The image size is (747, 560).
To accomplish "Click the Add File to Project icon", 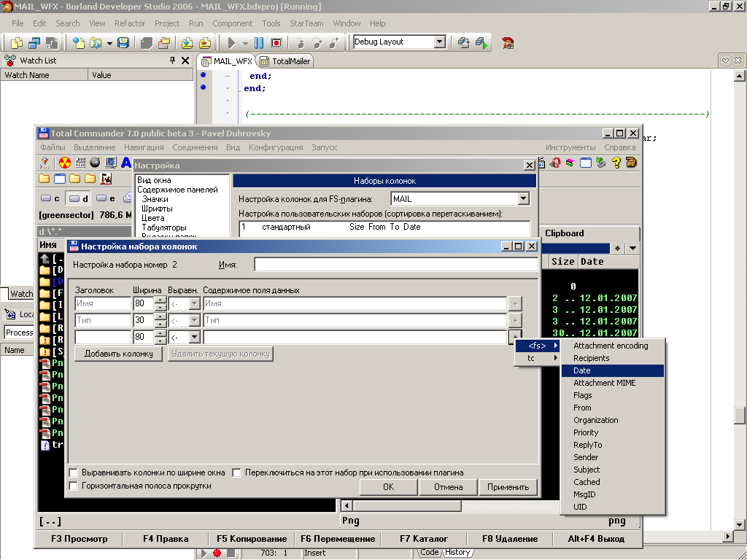I will click(x=187, y=43).
